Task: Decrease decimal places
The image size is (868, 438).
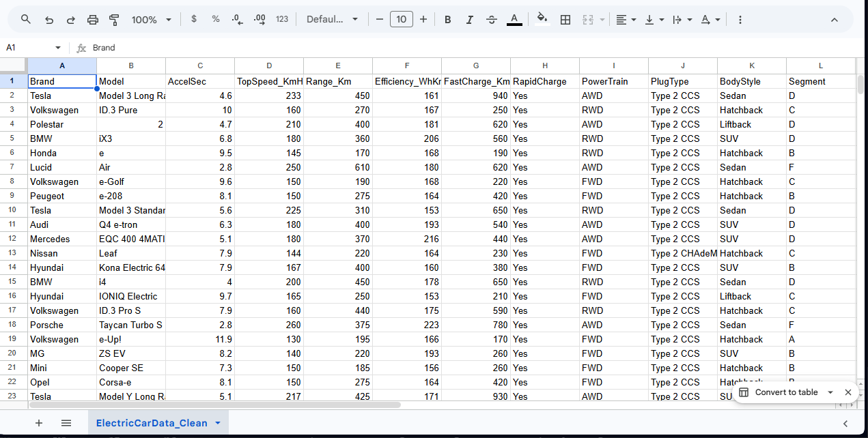Action: click(x=238, y=20)
